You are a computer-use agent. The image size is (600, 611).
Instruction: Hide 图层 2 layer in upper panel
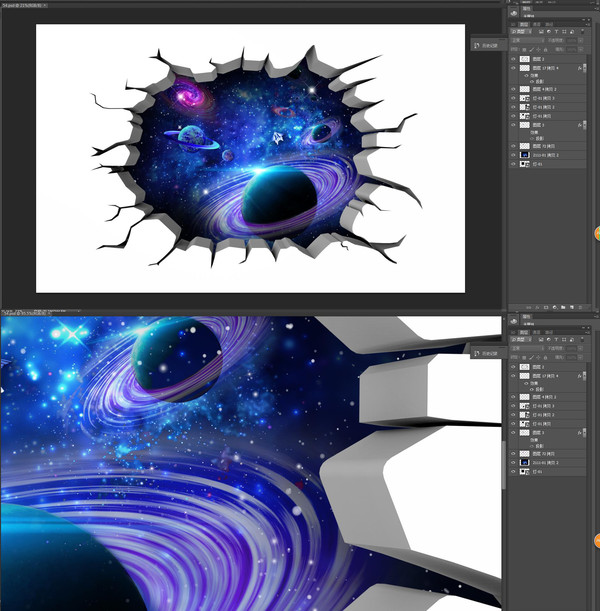click(513, 59)
